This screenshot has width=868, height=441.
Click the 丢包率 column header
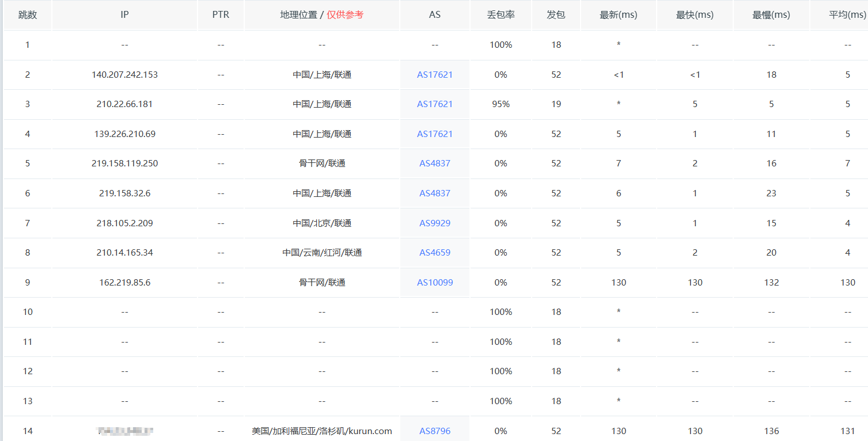pos(501,15)
